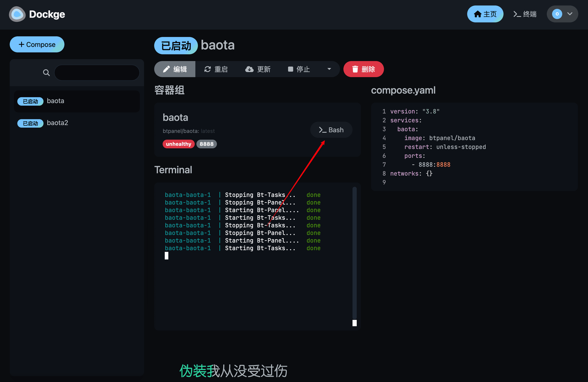Viewport: 588px width, 382px height.
Task: Click the last Starting Bt-Tasks log line
Action: coord(243,248)
